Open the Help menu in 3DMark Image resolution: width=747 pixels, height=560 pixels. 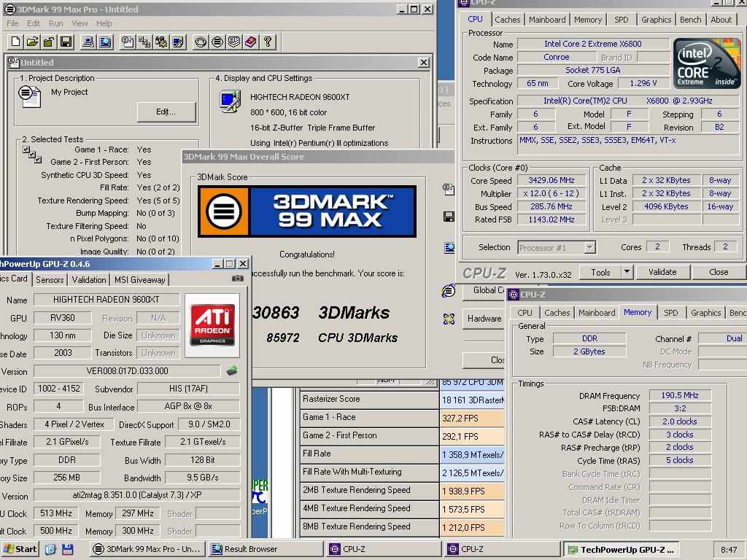pyautogui.click(x=104, y=23)
